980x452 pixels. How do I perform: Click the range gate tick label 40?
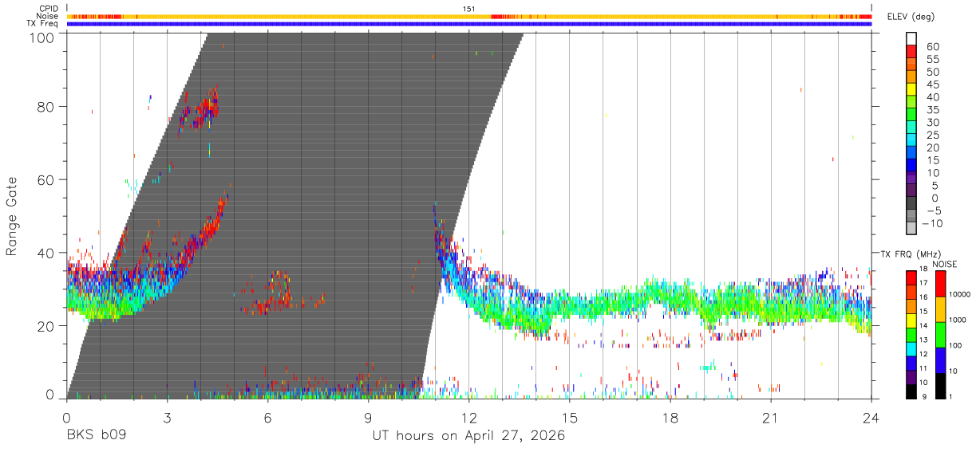tap(47, 254)
